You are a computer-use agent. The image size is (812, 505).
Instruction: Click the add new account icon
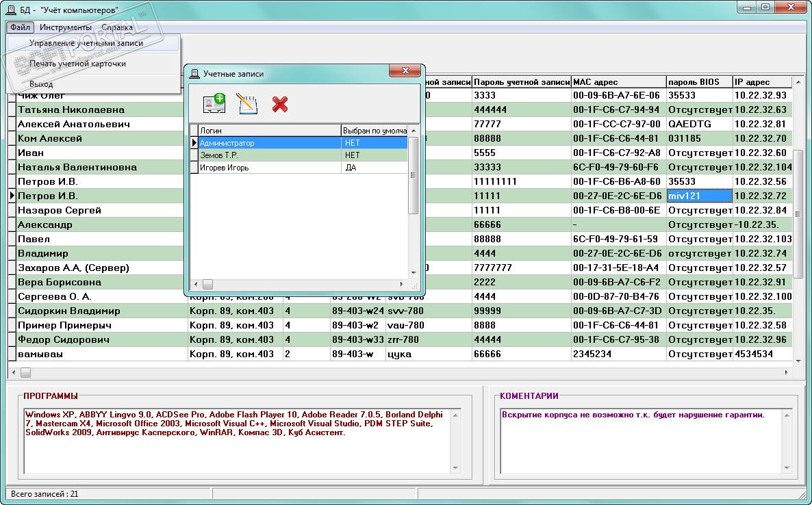point(214,104)
